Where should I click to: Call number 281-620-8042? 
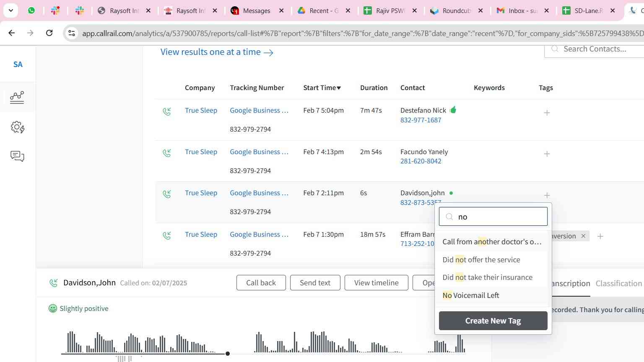(x=421, y=161)
